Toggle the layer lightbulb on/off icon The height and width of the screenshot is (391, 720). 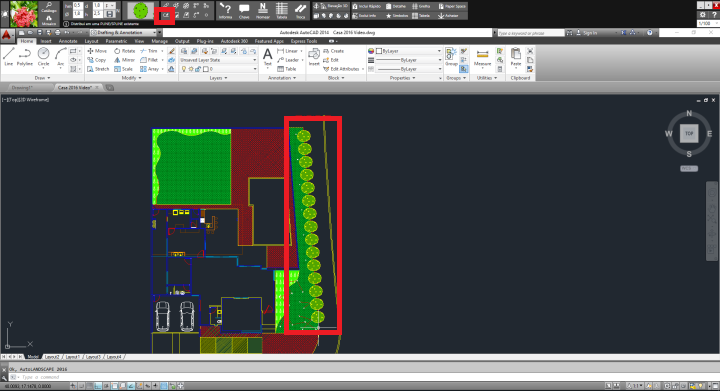pyautogui.click(x=184, y=69)
